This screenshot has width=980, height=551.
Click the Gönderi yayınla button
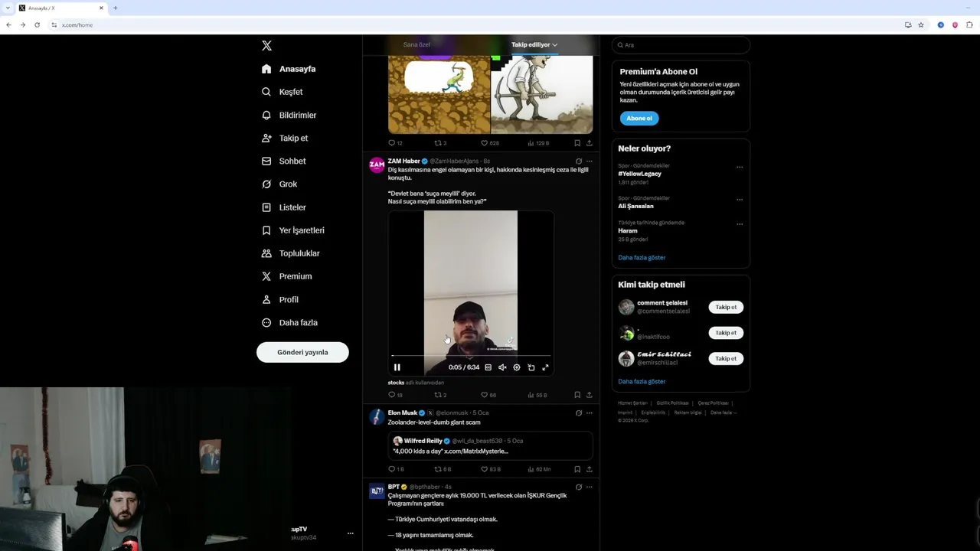(302, 352)
